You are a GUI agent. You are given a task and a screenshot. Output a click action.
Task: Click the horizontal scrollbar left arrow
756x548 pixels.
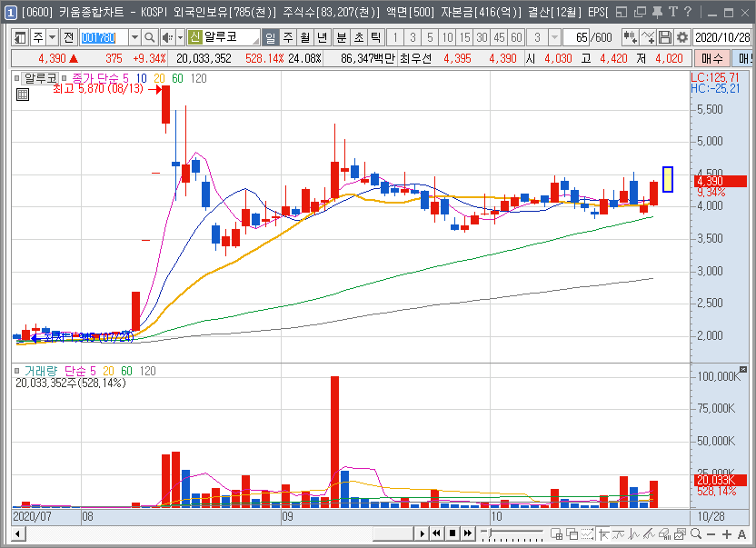(18, 533)
